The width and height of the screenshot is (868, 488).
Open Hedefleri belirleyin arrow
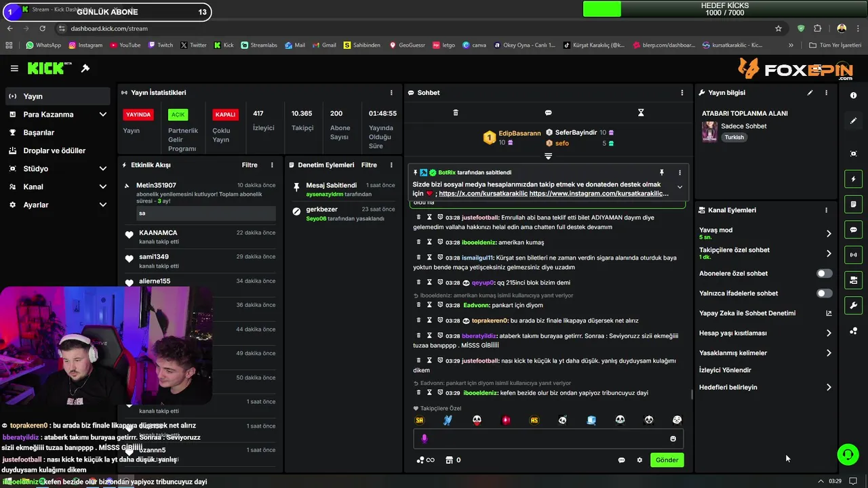click(829, 388)
